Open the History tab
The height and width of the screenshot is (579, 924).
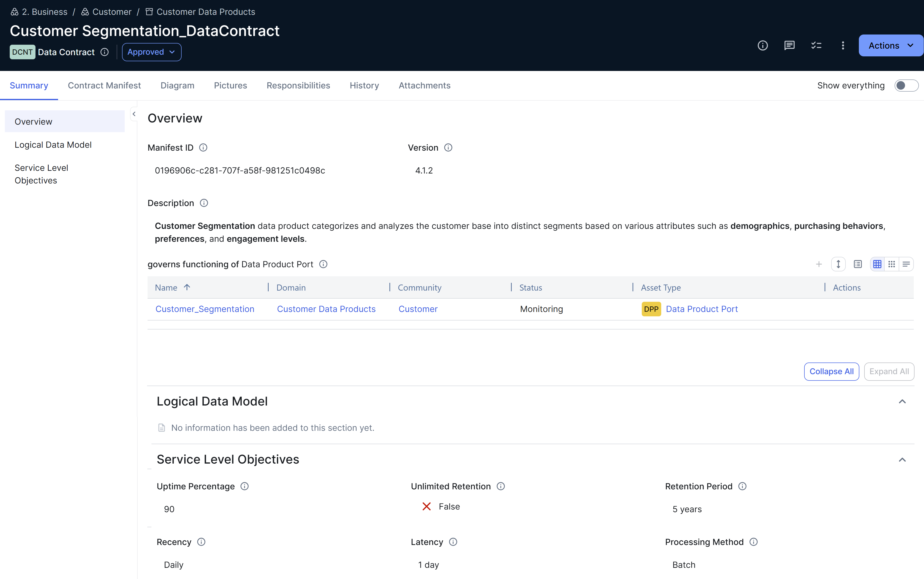[364, 85]
